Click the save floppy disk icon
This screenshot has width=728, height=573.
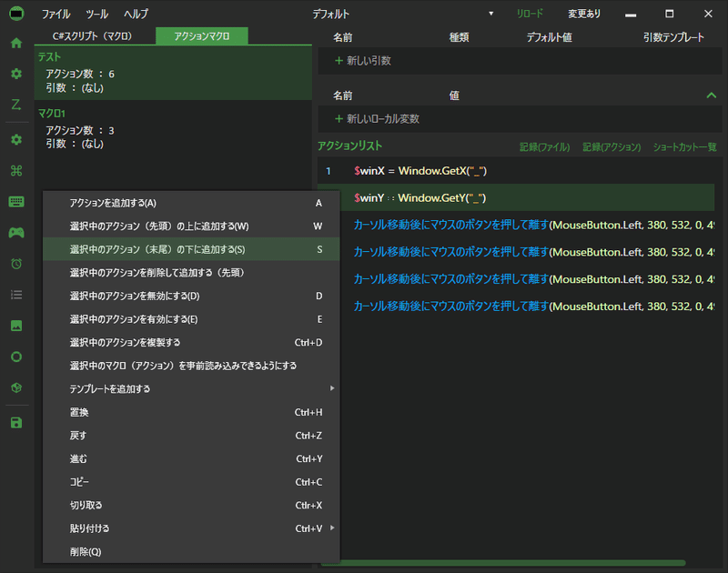(16, 423)
